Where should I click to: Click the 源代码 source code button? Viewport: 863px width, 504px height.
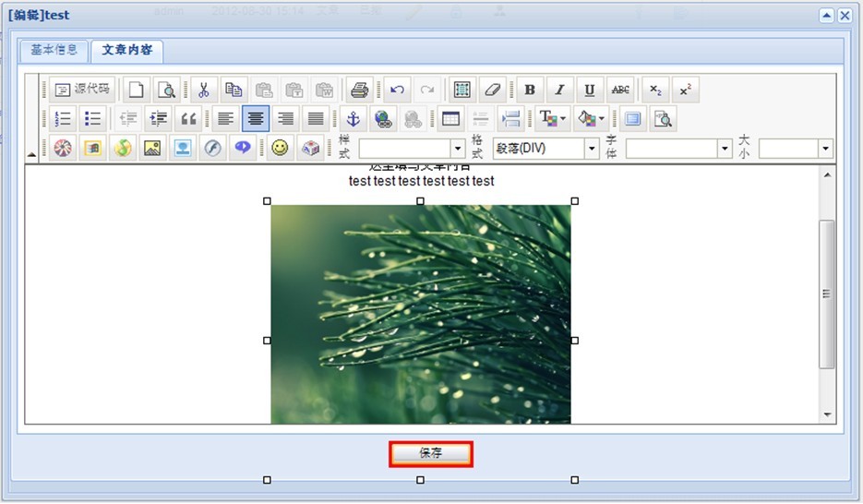[82, 90]
